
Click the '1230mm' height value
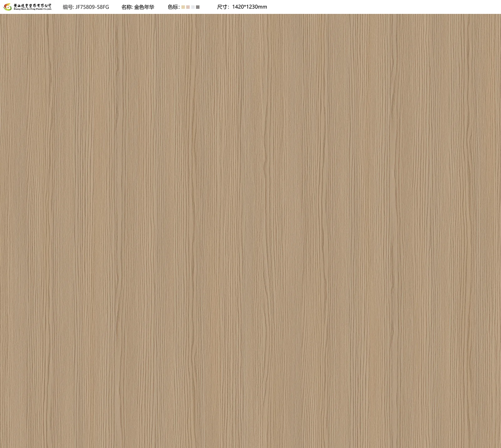tap(257, 7)
